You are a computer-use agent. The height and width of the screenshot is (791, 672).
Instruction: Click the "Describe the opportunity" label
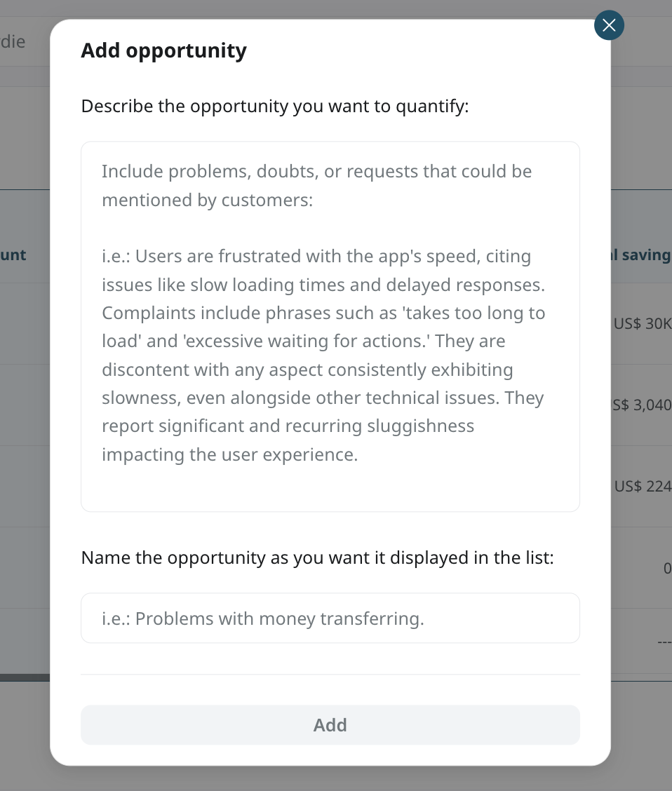(274, 107)
